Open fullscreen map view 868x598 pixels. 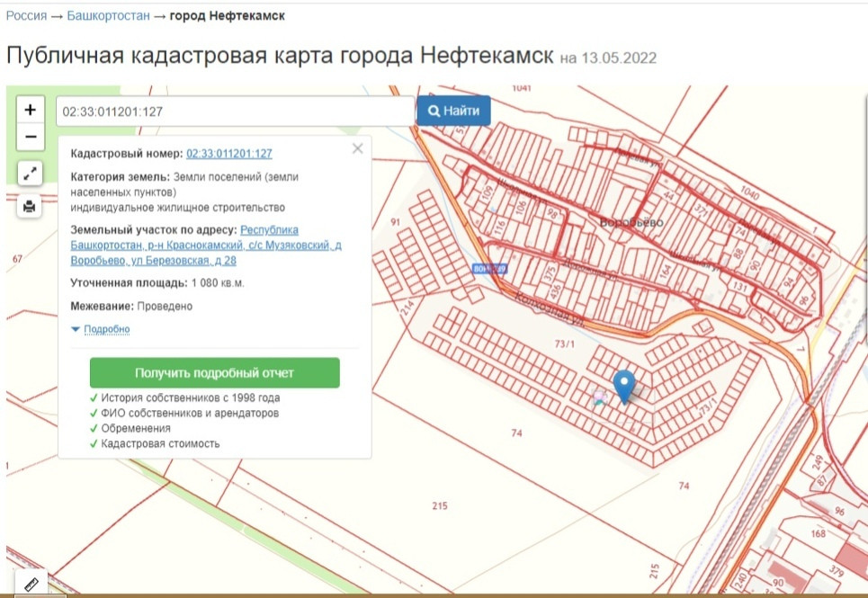click(30, 174)
